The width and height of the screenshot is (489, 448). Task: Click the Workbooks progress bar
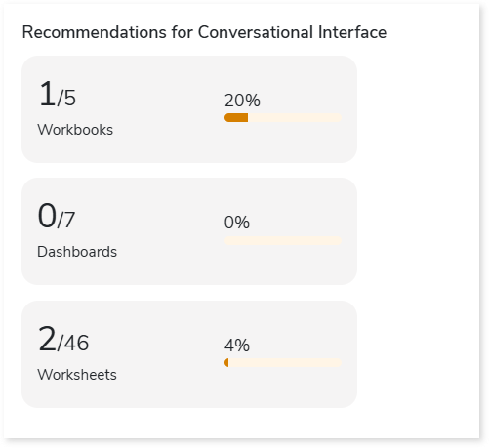pyautogui.click(x=283, y=118)
